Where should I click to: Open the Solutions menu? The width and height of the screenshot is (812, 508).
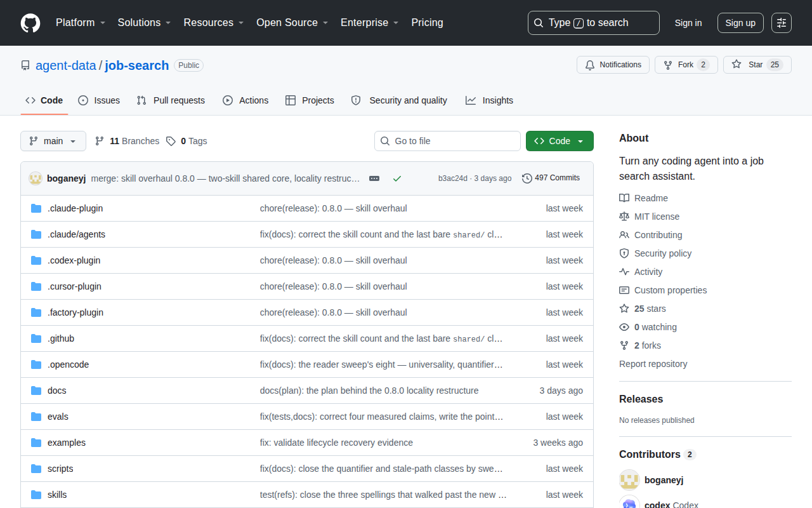pos(144,23)
